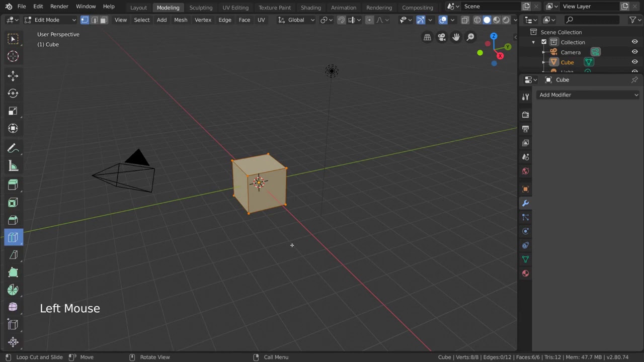Image resolution: width=644 pixels, height=362 pixels.
Task: Select the Cursor tool in the toolbar
Action: [13, 56]
